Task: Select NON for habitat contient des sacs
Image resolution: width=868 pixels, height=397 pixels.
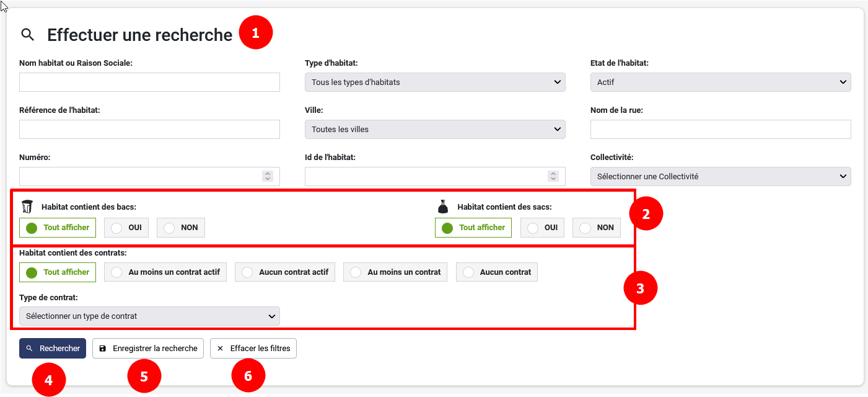Action: pos(597,228)
